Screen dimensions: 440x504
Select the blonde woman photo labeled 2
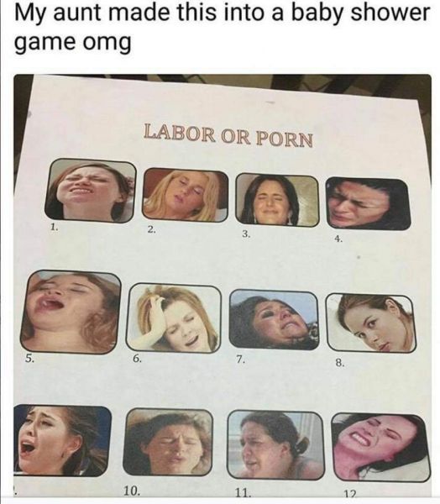tap(186, 195)
